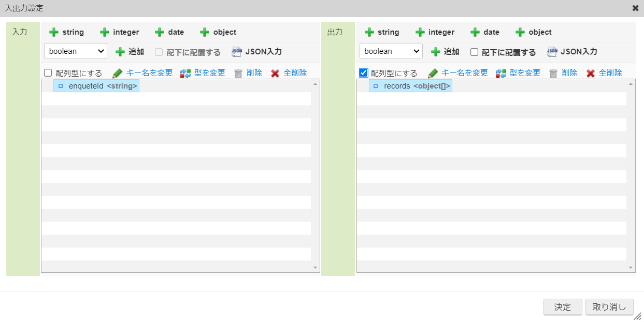This screenshot has width=644, height=322.
Task: Click キー名を変更 in the 入力 panel
Action: 142,73
